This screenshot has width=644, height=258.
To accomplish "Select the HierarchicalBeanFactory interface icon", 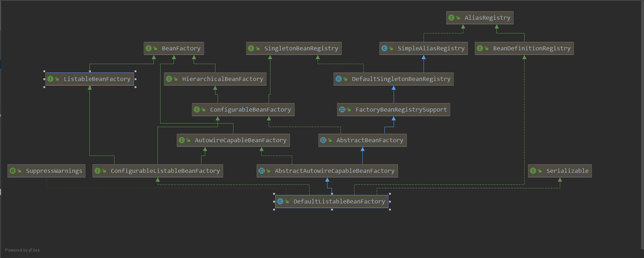I will 169,79.
